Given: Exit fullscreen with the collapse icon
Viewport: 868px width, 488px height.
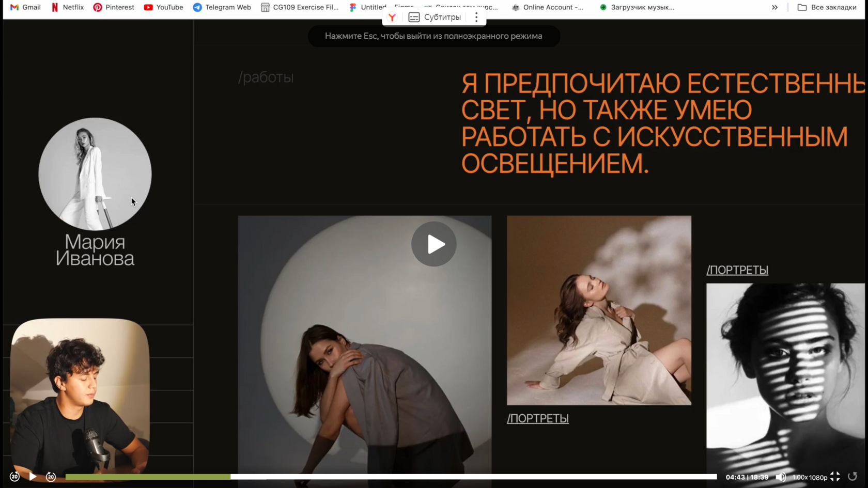Looking at the screenshot, I should (835, 477).
